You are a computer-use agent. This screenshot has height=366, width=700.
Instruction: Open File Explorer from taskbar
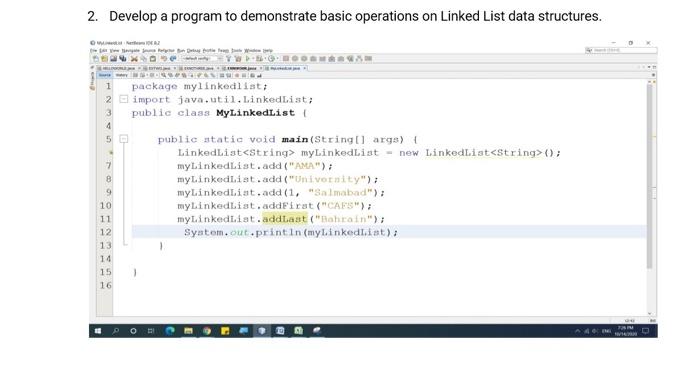(x=188, y=331)
